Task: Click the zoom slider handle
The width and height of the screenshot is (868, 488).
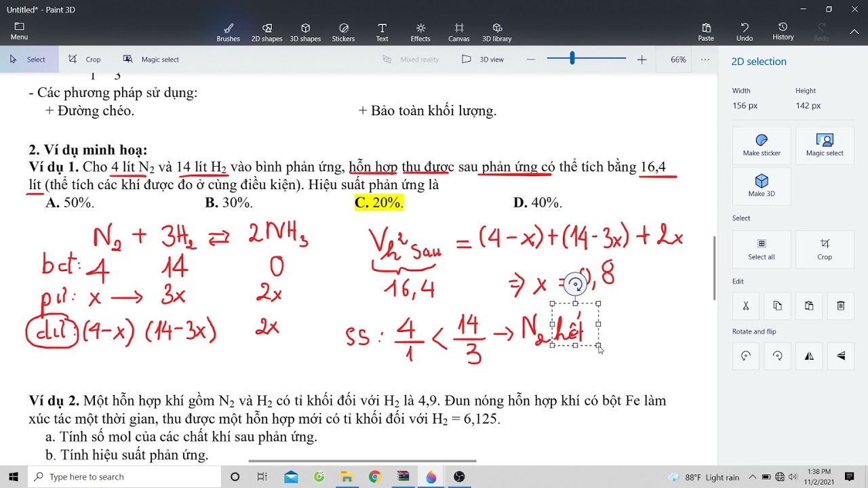Action: pyautogui.click(x=572, y=59)
